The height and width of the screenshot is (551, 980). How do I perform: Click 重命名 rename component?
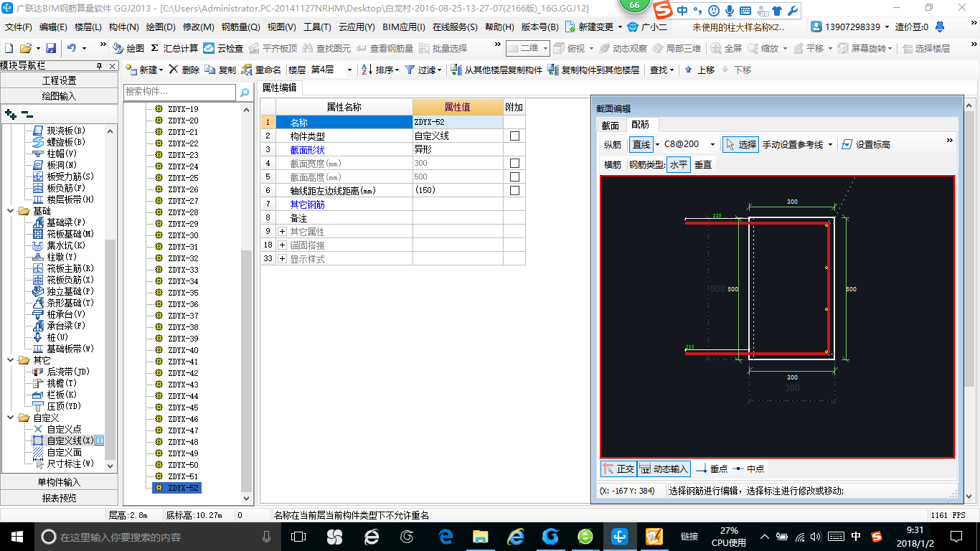pyautogui.click(x=262, y=70)
